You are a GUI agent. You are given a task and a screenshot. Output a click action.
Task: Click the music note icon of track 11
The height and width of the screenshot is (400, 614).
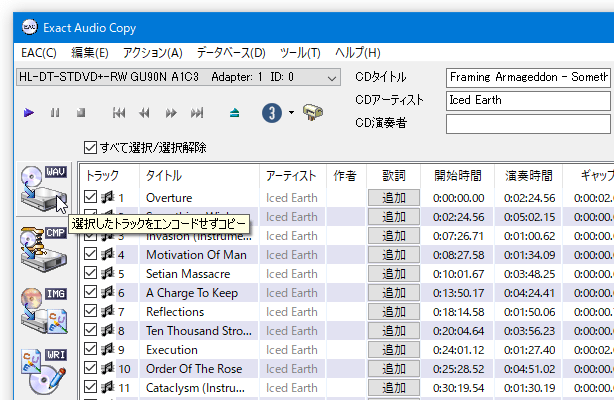[107, 387]
